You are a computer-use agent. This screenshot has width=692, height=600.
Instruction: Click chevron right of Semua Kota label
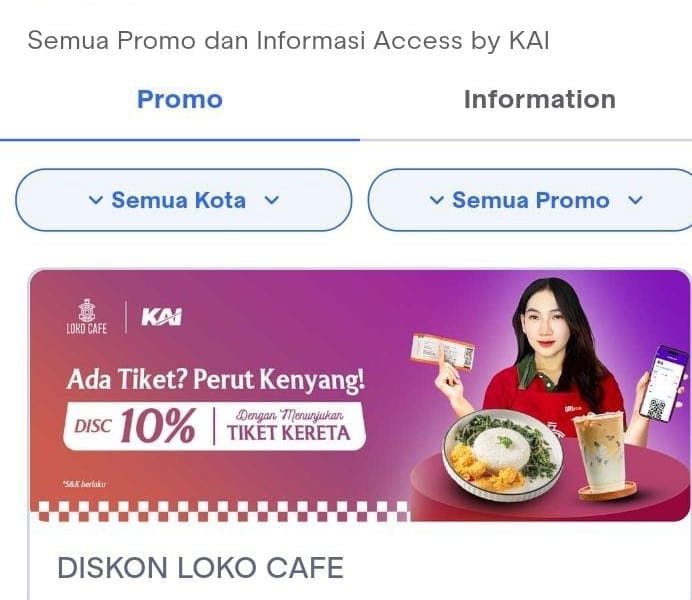(x=271, y=200)
